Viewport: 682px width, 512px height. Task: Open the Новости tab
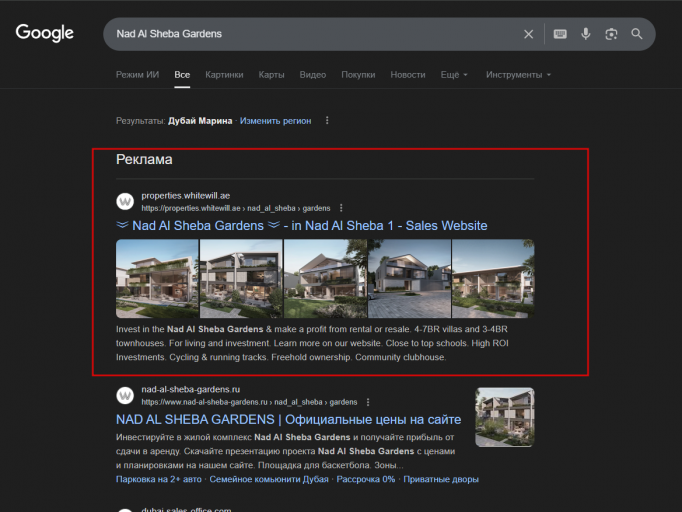click(x=408, y=75)
